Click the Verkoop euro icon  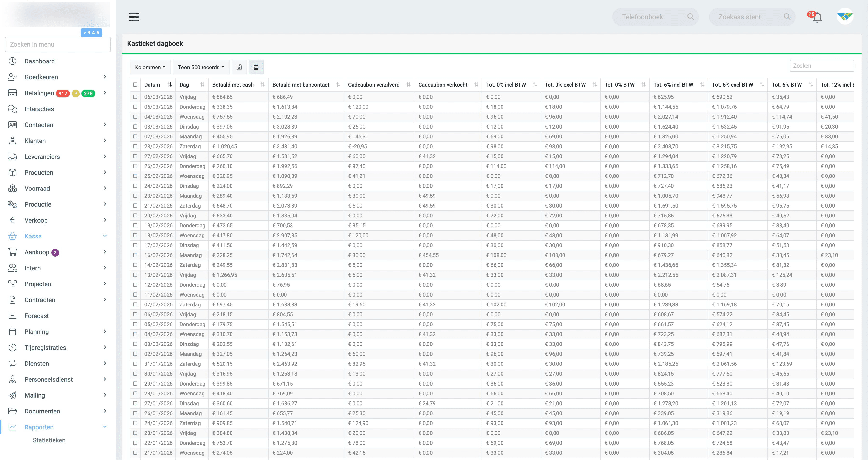coord(13,220)
